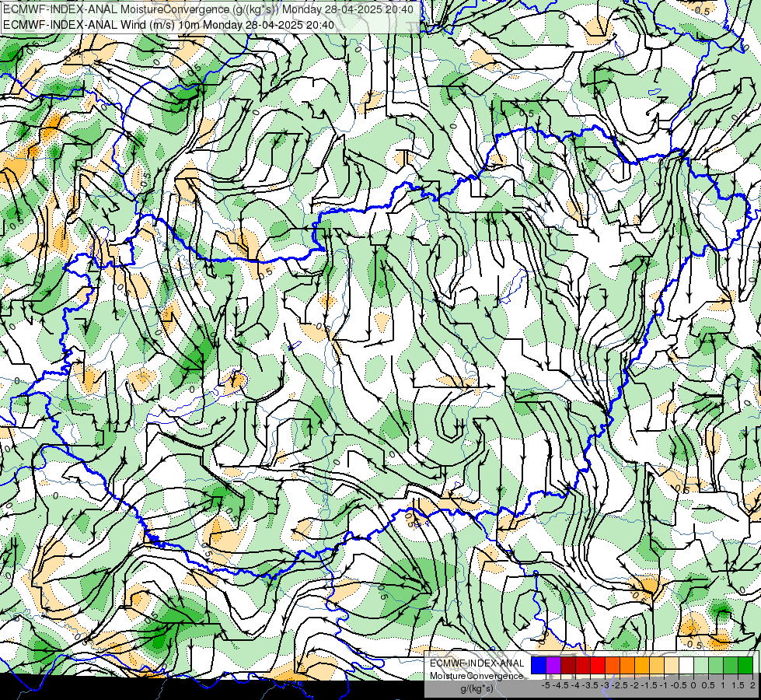Click the MoistureConvergence (g/(kg*s)) title line
761x700 pixels.
point(208,9)
